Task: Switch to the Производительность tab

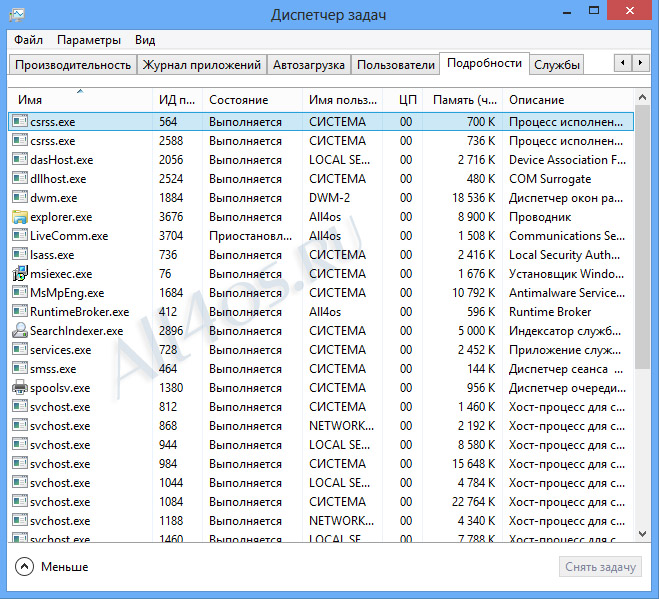Action: click(73, 65)
